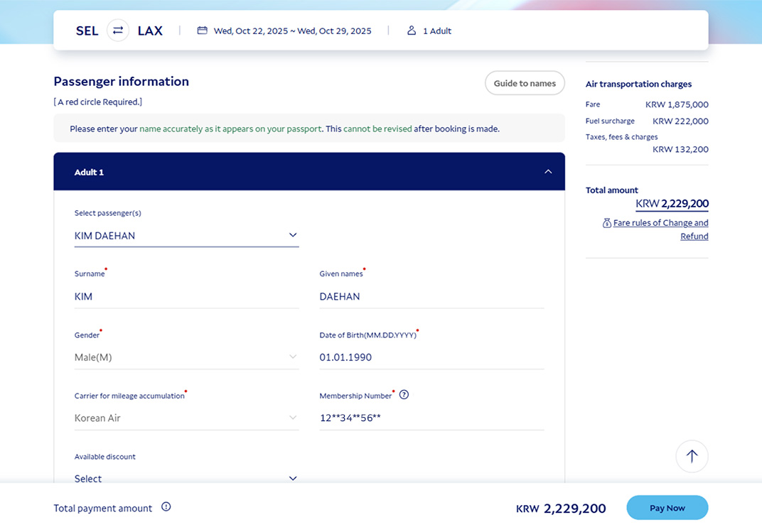Click the Surname field containing KIM
This screenshot has width=762, height=532.
[x=187, y=297]
